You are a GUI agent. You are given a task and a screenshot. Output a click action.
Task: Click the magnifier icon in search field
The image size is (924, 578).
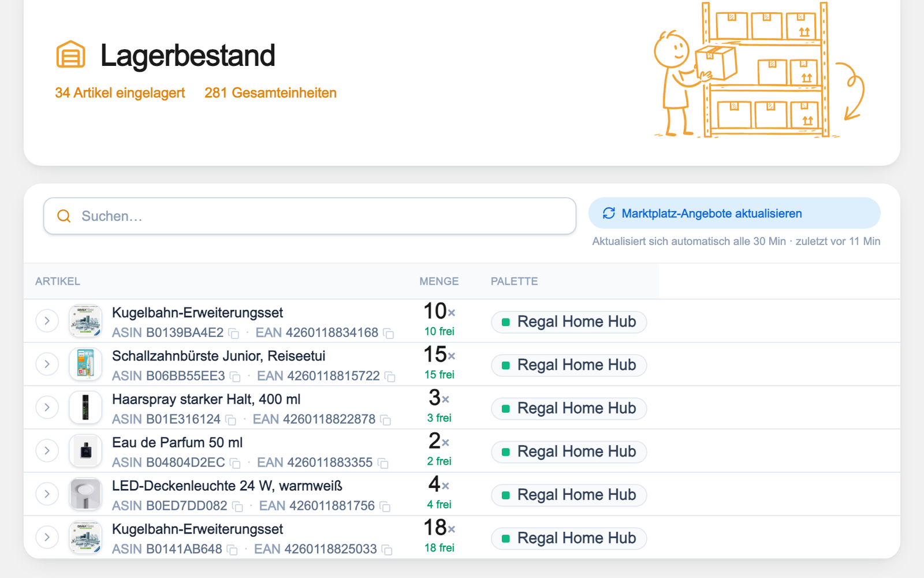64,216
